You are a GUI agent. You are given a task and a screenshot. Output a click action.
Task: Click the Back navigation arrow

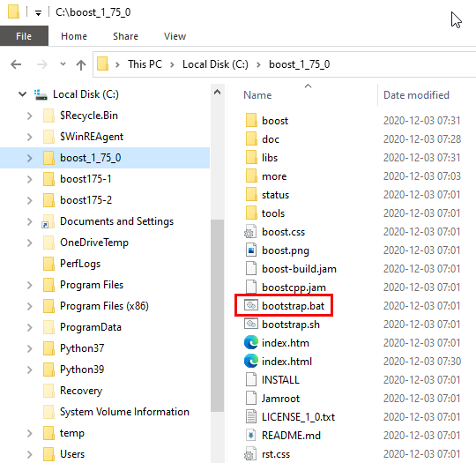(x=16, y=64)
